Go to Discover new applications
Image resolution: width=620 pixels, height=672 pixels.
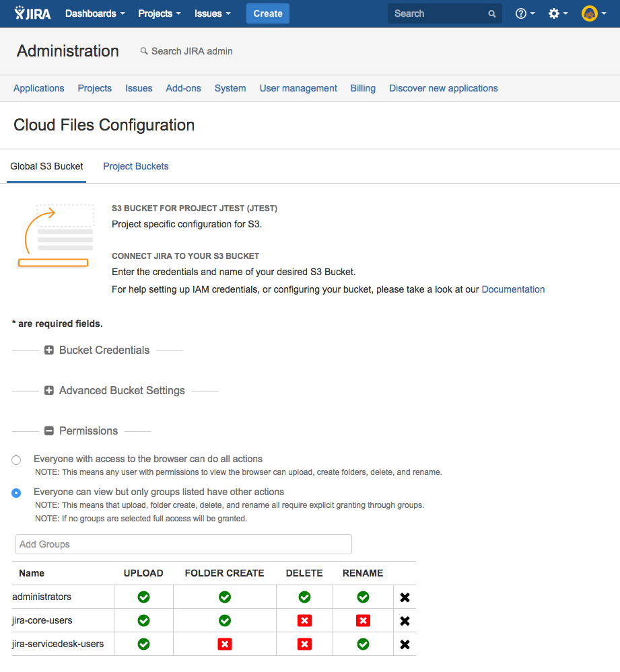tap(444, 88)
